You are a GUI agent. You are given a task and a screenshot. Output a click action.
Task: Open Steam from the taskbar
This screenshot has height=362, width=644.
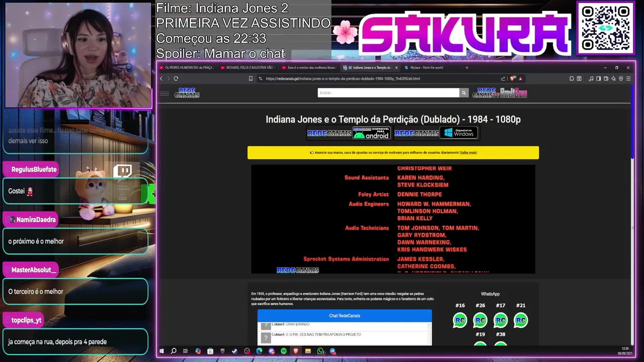[234, 351]
